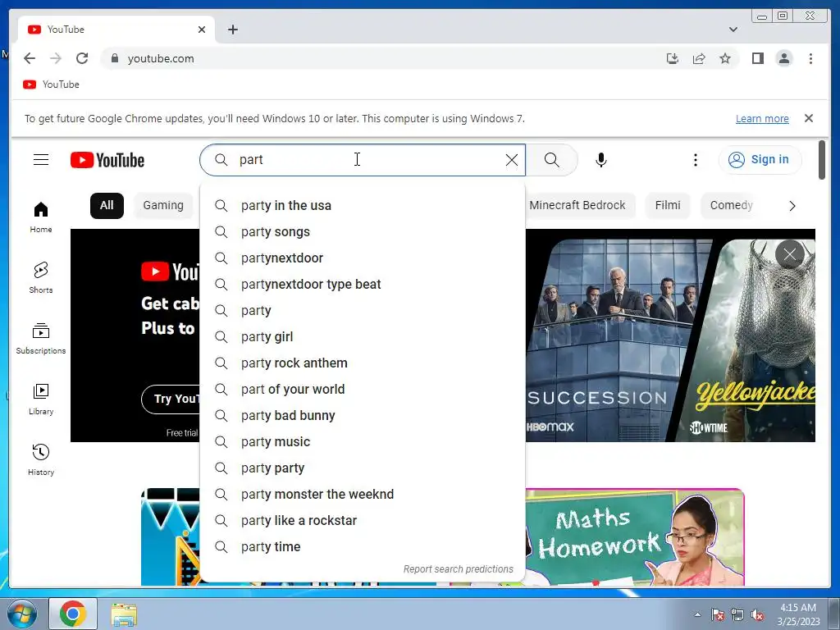840x630 pixels.
Task: Open the tab search dropdown arrow
Action: (733, 30)
